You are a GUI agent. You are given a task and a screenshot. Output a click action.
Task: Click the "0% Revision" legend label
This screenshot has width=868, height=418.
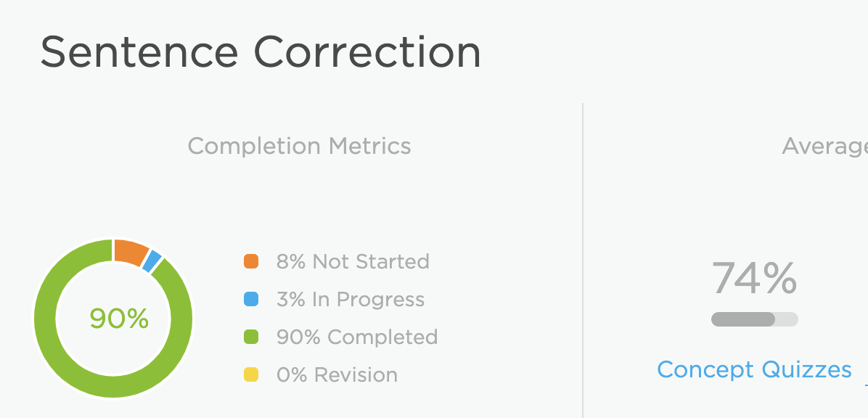(x=337, y=374)
